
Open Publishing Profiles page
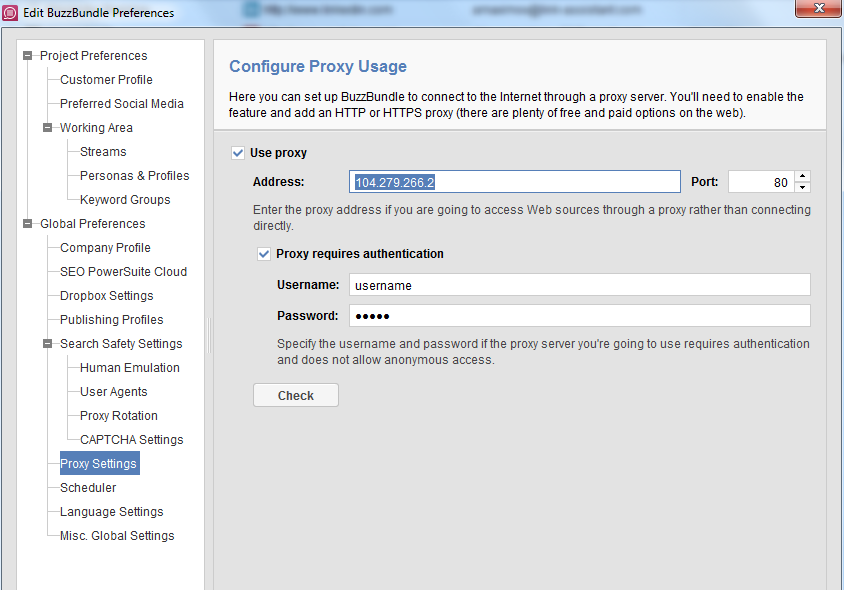pyautogui.click(x=111, y=320)
